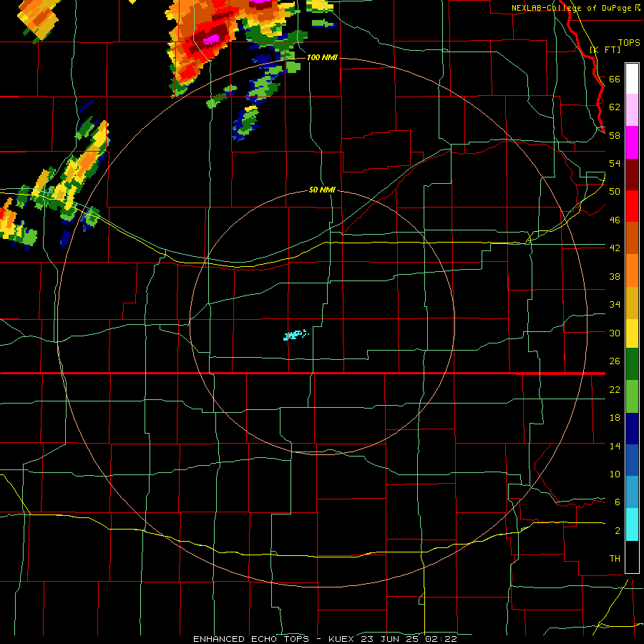Screen dimensions: 644x644
Task: Click the 58 value on the scale
Action: pos(615,135)
